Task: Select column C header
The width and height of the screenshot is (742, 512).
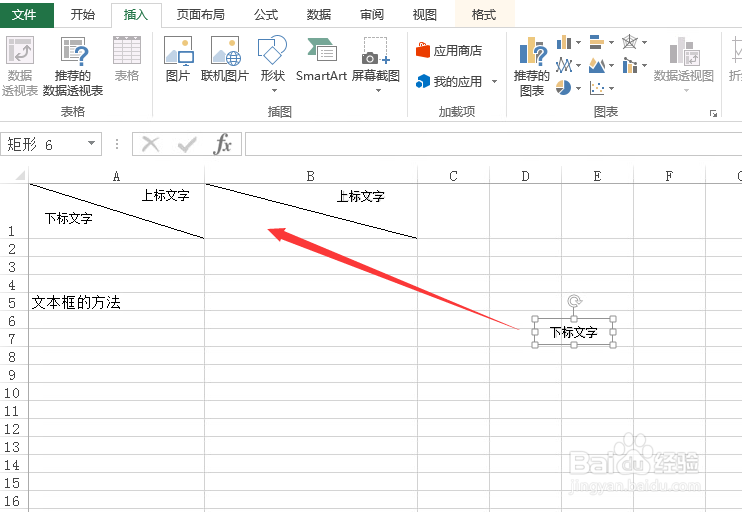Action: click(x=453, y=176)
